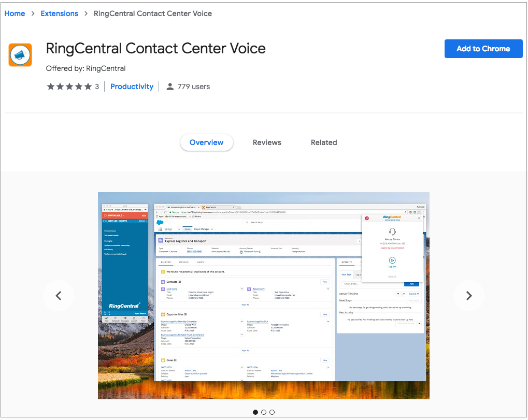The height and width of the screenshot is (420, 528).
Task: Click the headset icon in the RingCentral popup screenshot
Action: pos(392,232)
